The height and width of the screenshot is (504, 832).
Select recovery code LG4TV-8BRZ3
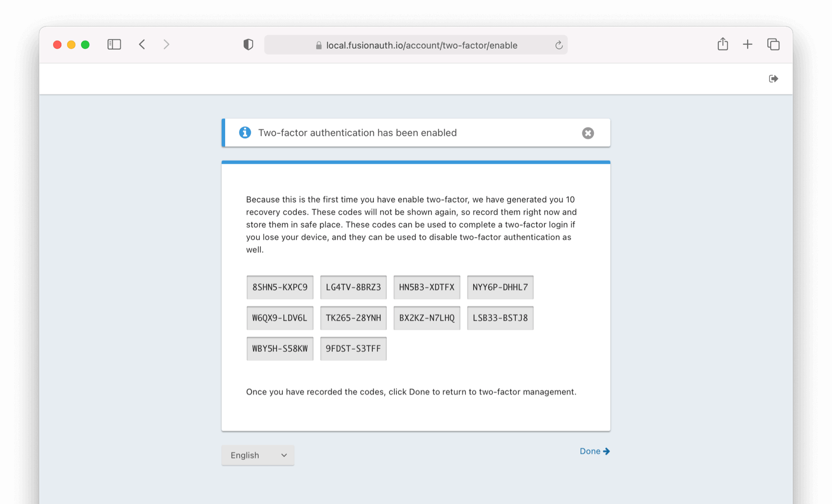click(x=354, y=287)
